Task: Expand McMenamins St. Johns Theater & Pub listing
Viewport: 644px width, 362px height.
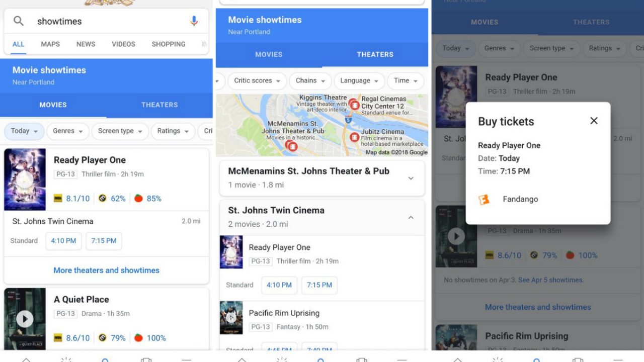Action: [411, 178]
